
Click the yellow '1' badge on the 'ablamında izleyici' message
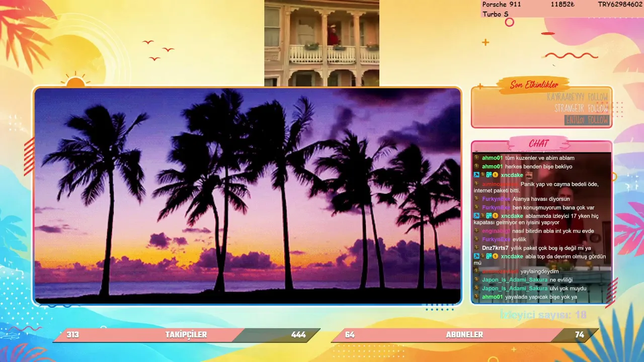tap(495, 216)
